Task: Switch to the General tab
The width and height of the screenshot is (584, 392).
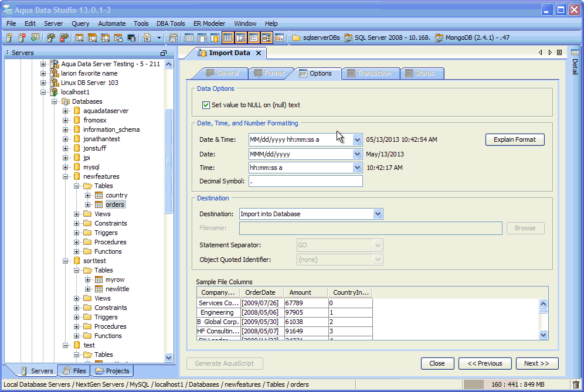Action: coord(222,73)
